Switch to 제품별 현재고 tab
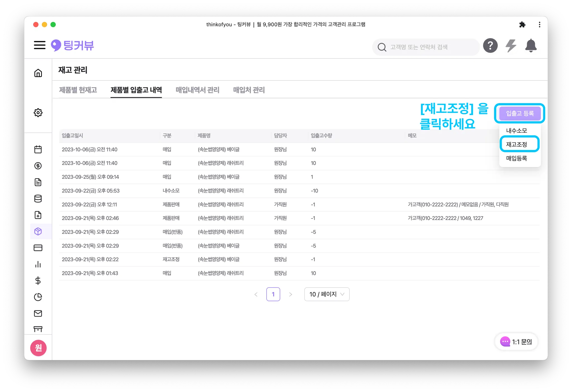Image resolution: width=572 pixels, height=392 pixels. pyautogui.click(x=78, y=90)
